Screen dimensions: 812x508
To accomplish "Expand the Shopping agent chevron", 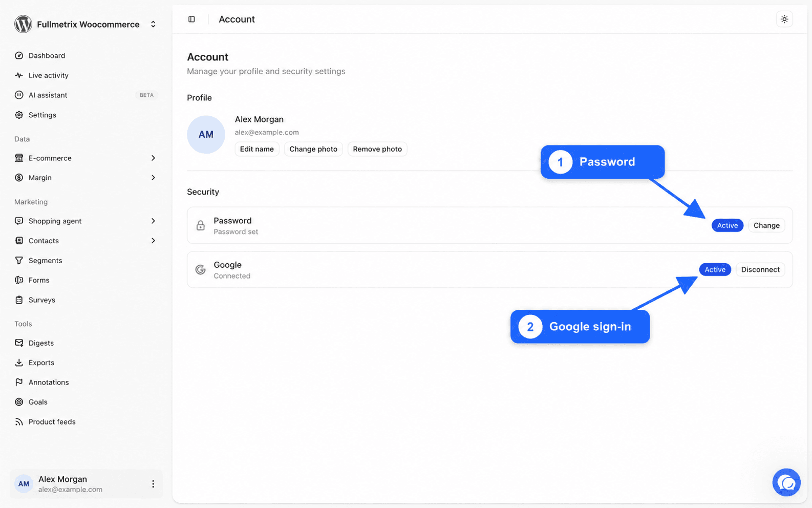I will pyautogui.click(x=153, y=221).
